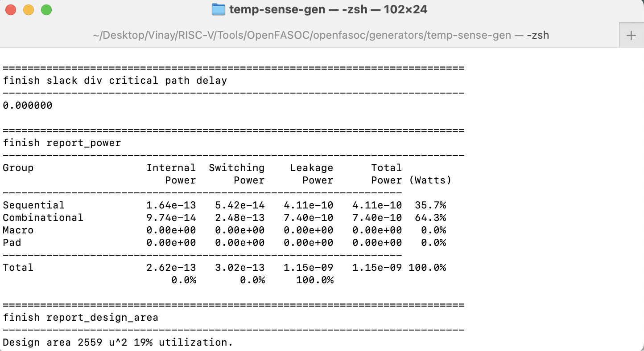
Task: Select the word Sequential in the power table
Action: 33,205
